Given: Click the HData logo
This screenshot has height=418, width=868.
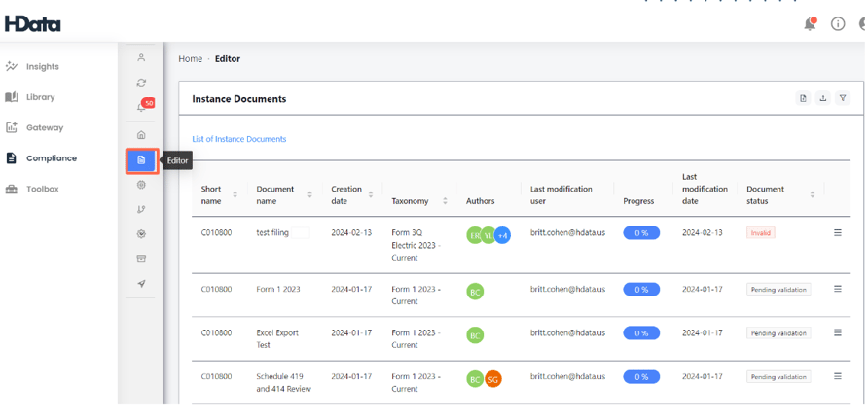Looking at the screenshot, I should pyautogui.click(x=33, y=23).
